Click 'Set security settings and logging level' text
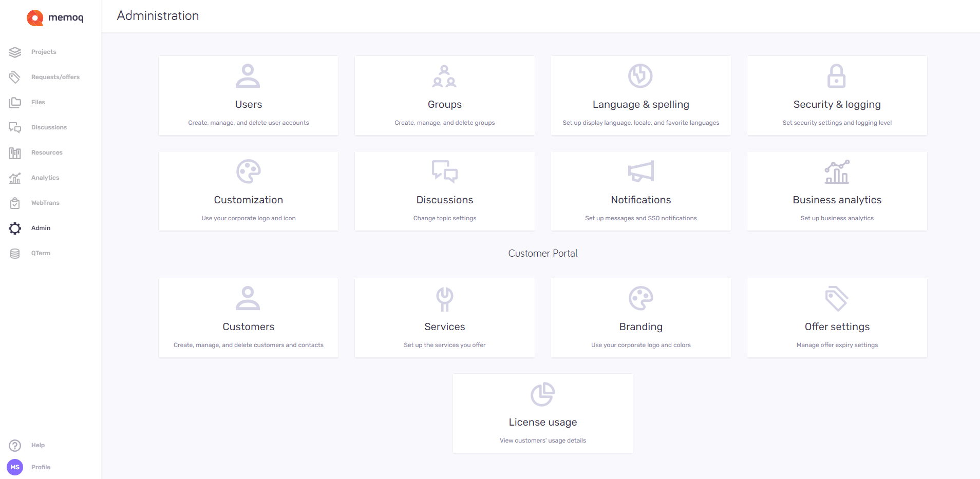Viewport: 980px width, 479px height. (837, 123)
